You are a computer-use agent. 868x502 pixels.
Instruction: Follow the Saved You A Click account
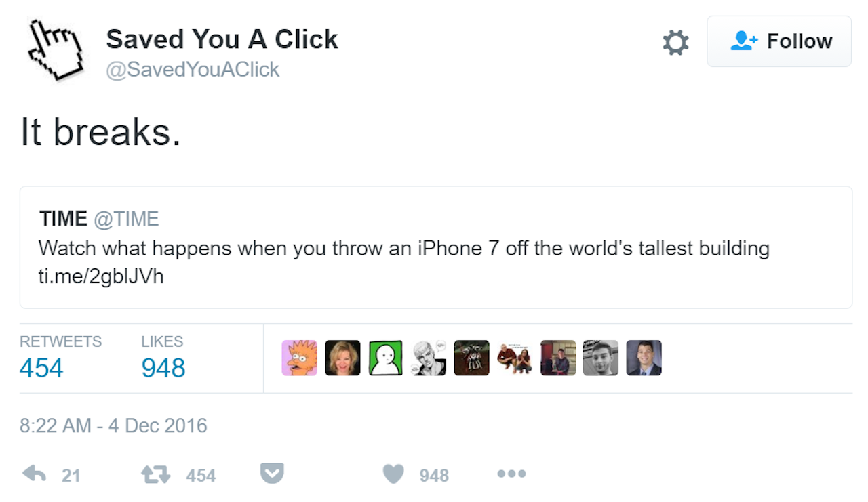[779, 41]
